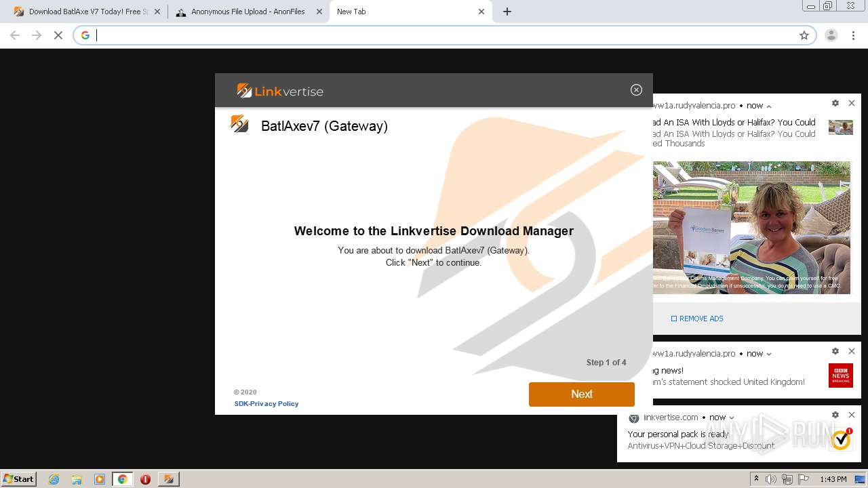Open the Windows Start menu

point(19,479)
